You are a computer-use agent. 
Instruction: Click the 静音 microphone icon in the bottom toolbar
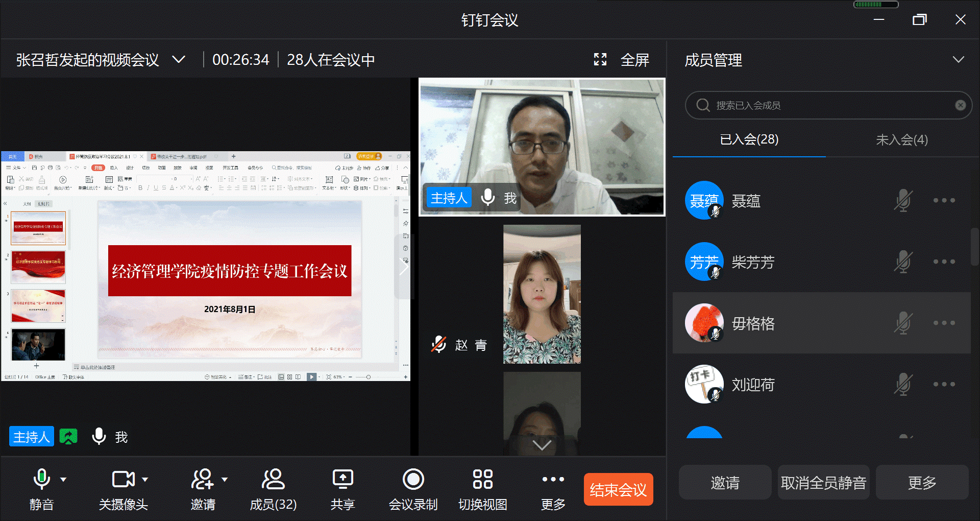tap(41, 480)
